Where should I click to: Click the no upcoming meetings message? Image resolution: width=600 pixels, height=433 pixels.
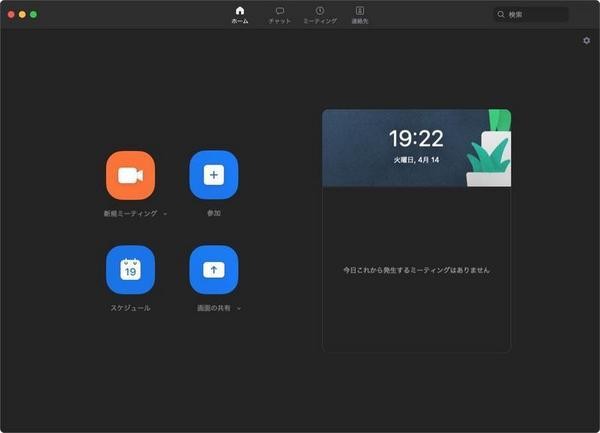point(416,270)
